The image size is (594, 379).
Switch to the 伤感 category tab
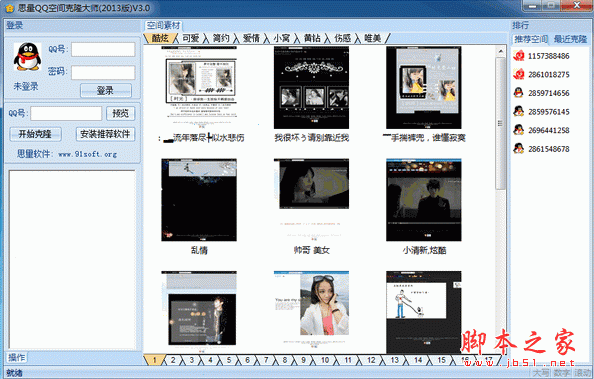(x=342, y=38)
